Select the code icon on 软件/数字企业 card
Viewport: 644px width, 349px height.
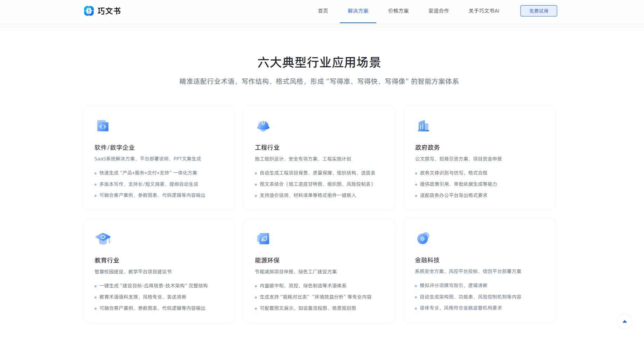click(x=103, y=126)
